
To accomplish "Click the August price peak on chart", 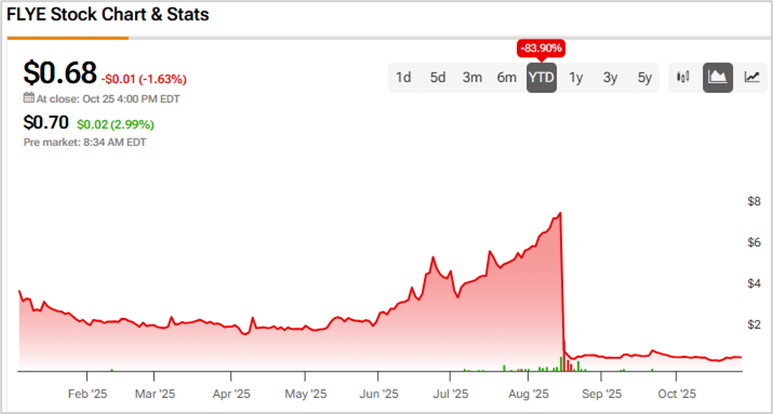I will tap(561, 213).
